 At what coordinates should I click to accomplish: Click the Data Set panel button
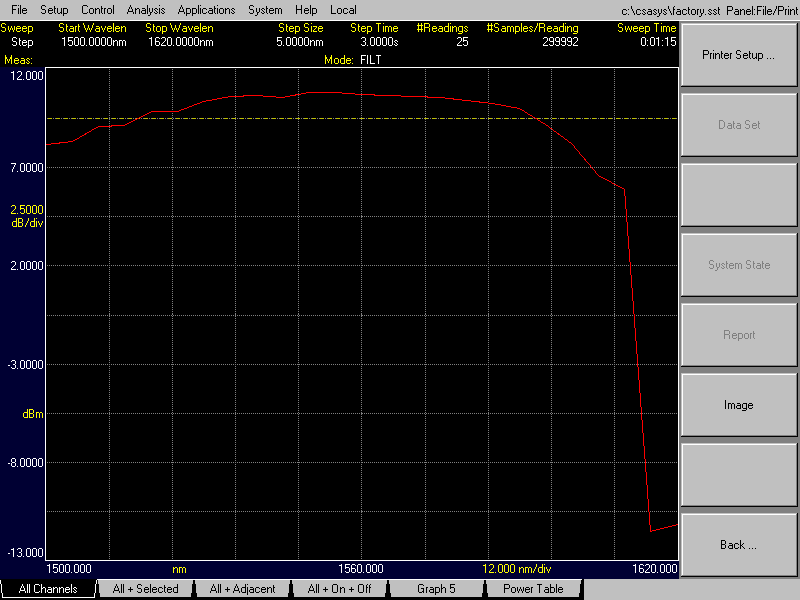[x=739, y=124]
